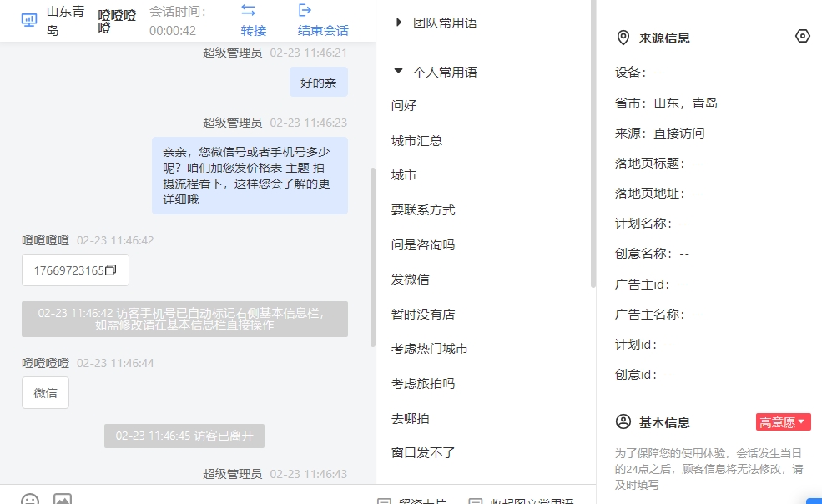Screen dimensions: 822x504
Task: Click the 结束会话 end session label
Action: point(323,30)
